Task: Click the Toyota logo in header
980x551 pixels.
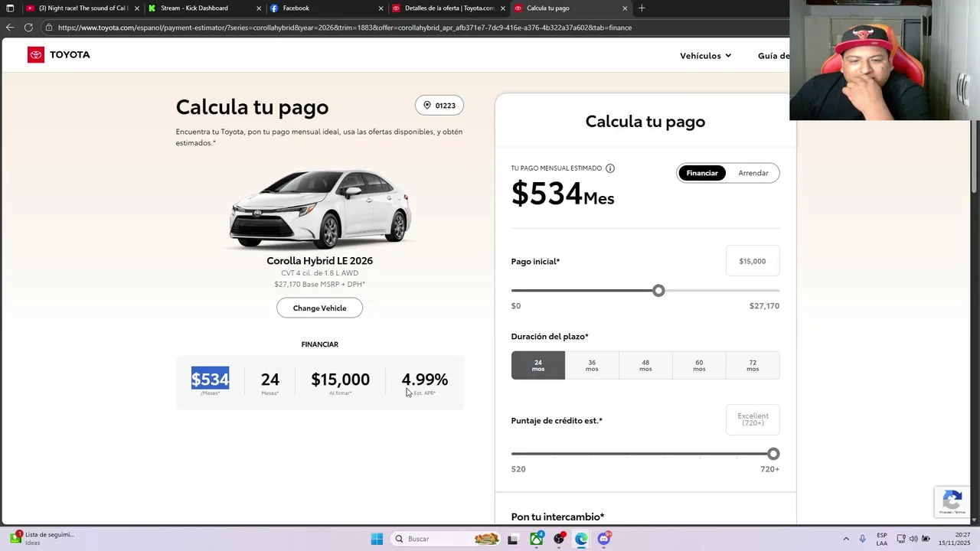Action: click(x=59, y=54)
